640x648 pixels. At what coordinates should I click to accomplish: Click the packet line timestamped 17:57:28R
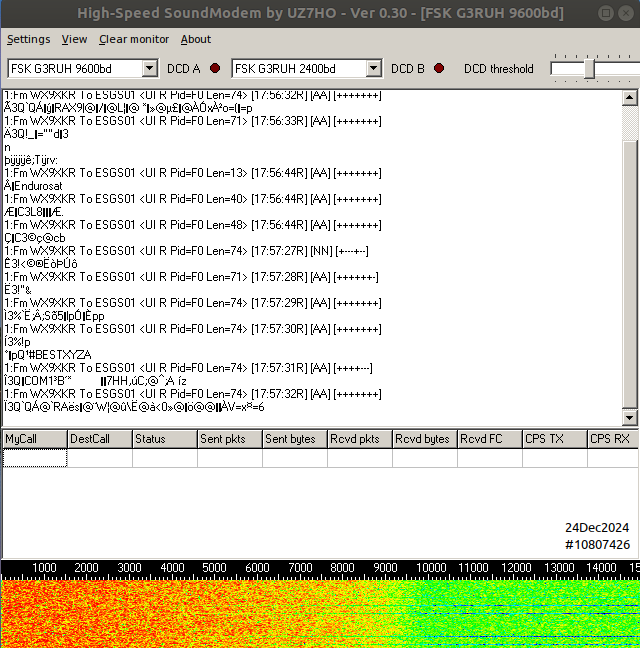191,277
